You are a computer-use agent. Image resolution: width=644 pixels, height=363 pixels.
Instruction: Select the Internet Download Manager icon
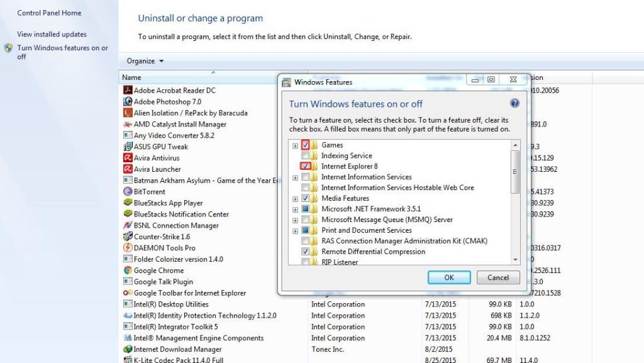click(128, 349)
